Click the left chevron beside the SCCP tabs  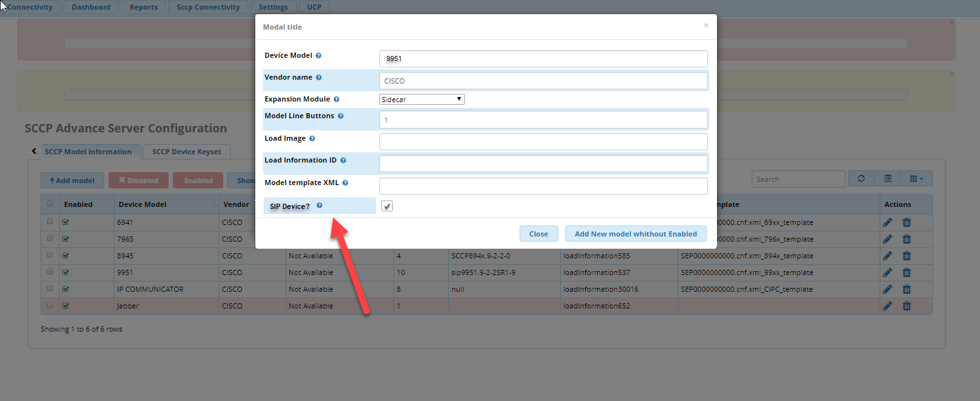(33, 151)
